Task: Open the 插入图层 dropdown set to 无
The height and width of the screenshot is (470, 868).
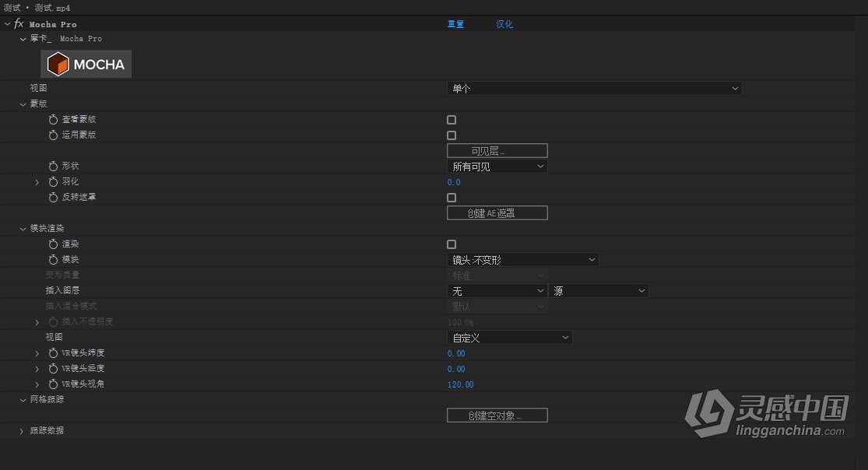Action: tap(497, 290)
